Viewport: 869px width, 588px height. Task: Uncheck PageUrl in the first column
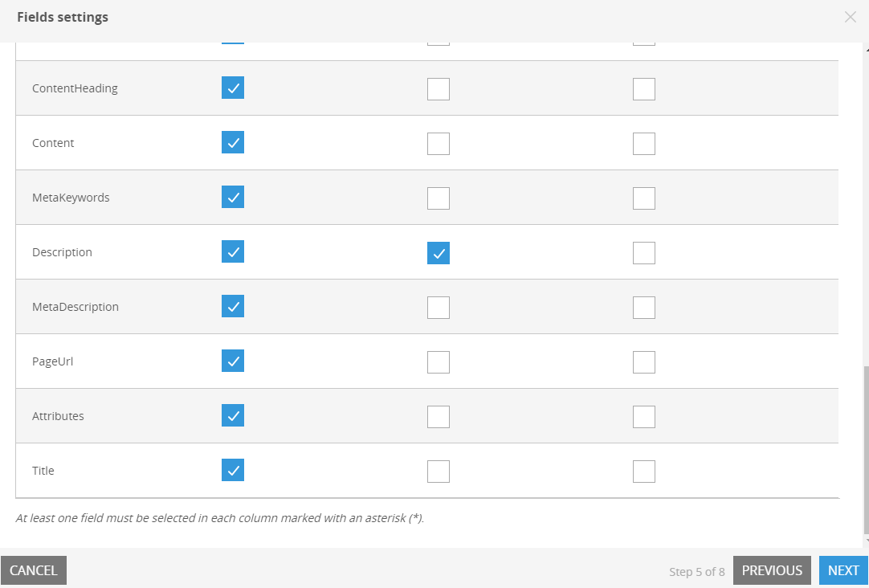pyautogui.click(x=232, y=361)
